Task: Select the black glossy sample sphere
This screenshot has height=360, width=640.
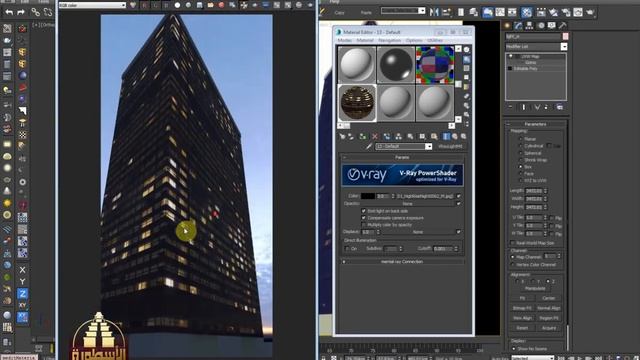Action: [x=396, y=64]
